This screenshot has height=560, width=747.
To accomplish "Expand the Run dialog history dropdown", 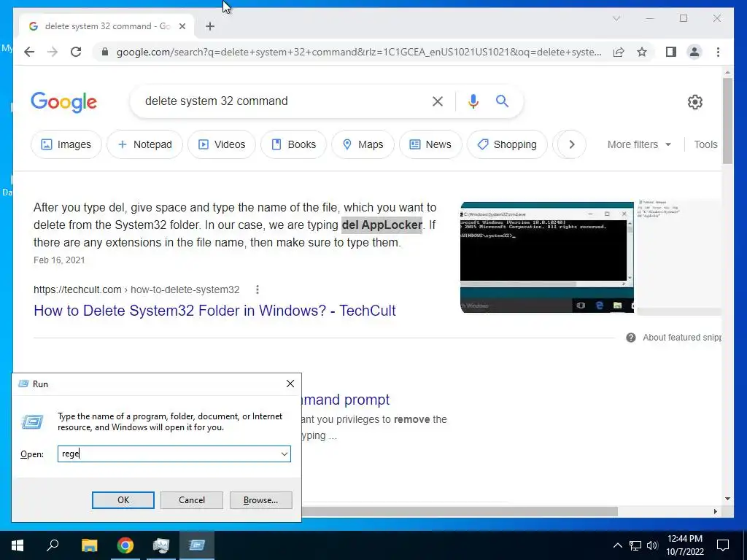I will coord(285,454).
